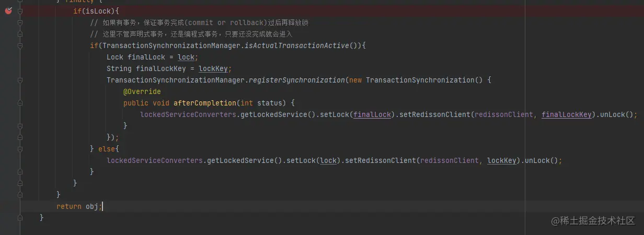Screen dimensions: 644x235
Task: Click unLock() call inside afterCompletion
Action: point(617,114)
